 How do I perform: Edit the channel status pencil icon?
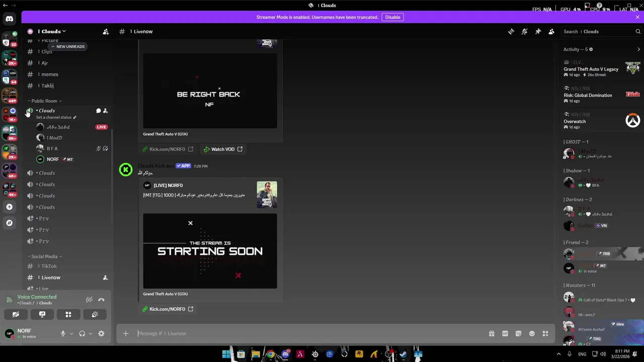(74, 117)
